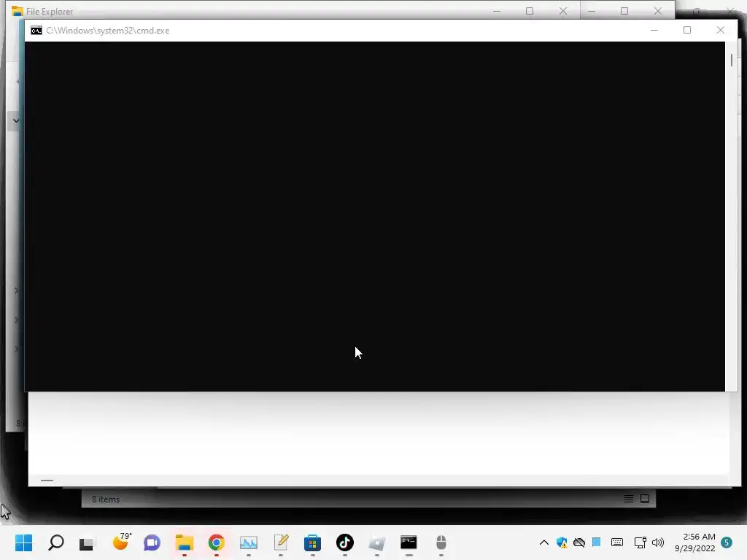Open the weather widget showing 79°
Image resolution: width=747 pixels, height=560 pixels.
[x=122, y=542]
